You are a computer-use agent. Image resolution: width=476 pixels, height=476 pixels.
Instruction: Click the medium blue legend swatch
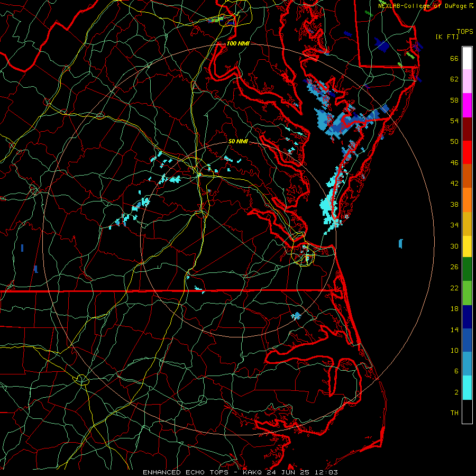(x=467, y=340)
